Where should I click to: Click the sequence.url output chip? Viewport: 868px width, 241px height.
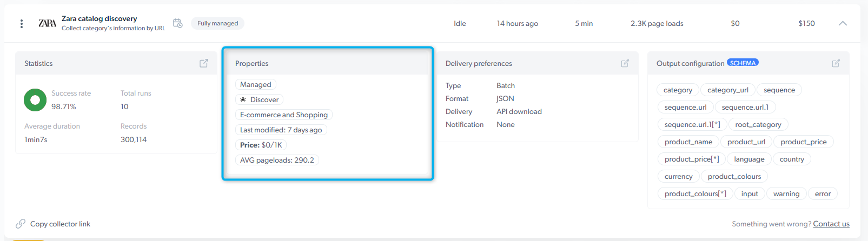pyautogui.click(x=685, y=107)
